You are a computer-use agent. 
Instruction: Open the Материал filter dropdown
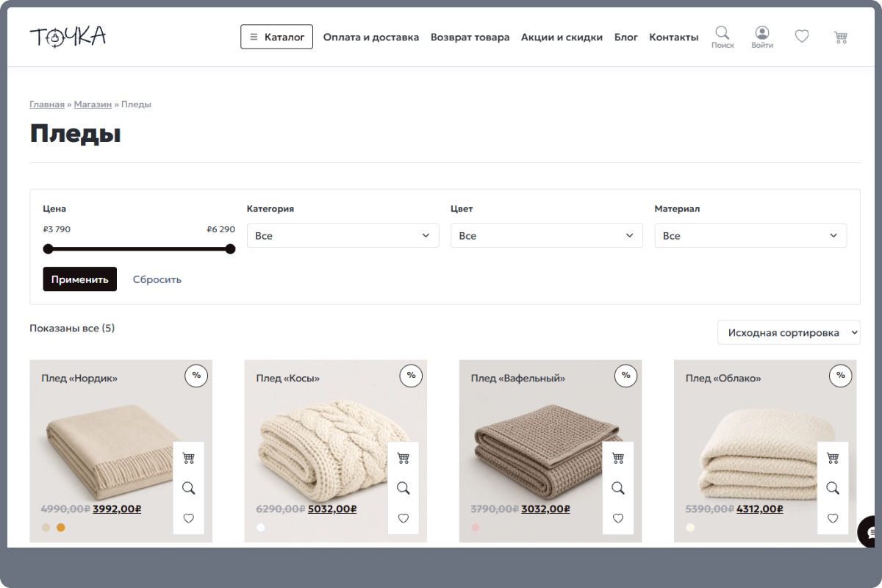[750, 235]
